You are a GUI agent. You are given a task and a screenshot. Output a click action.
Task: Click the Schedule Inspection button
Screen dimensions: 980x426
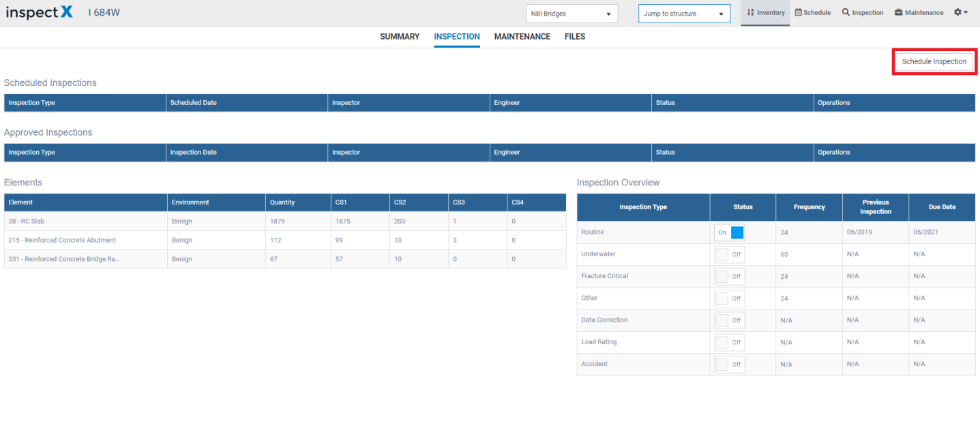click(x=934, y=61)
